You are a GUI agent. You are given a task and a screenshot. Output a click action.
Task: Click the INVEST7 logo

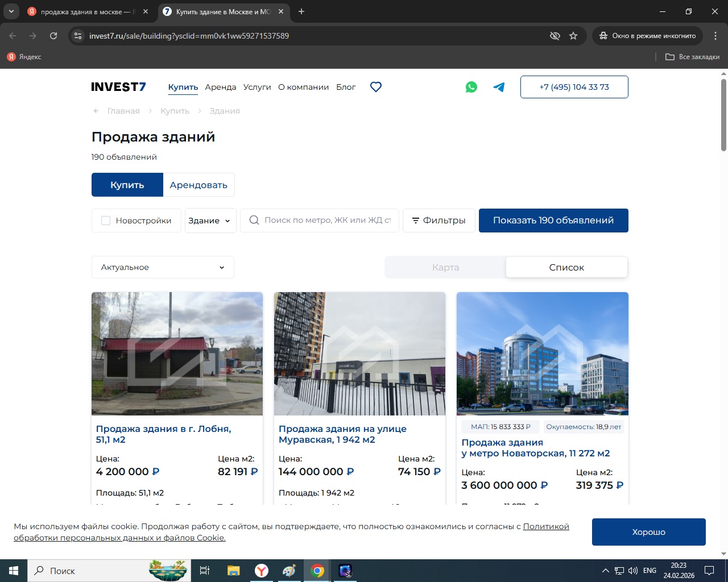pyautogui.click(x=118, y=87)
